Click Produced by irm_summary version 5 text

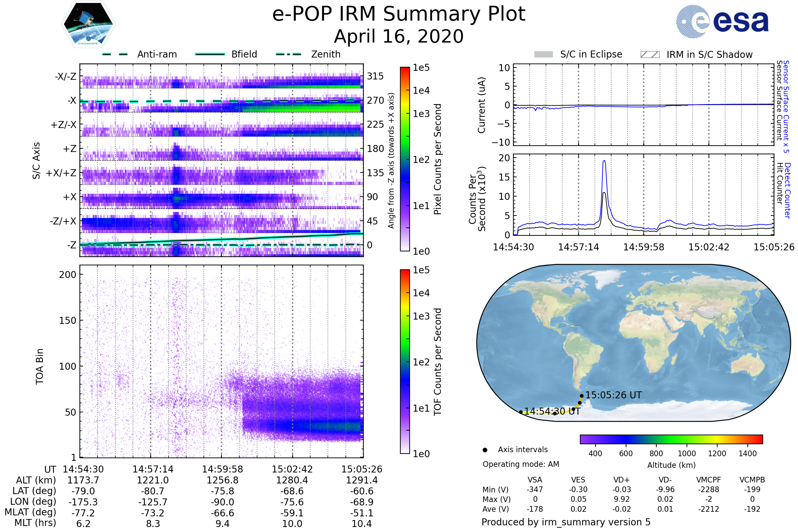click(x=566, y=522)
